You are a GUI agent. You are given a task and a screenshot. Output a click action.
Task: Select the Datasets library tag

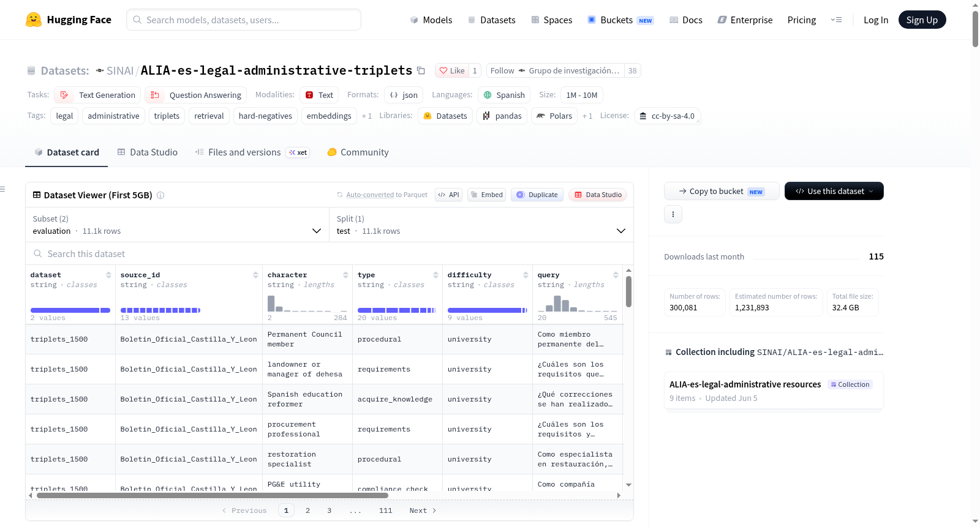(x=445, y=116)
